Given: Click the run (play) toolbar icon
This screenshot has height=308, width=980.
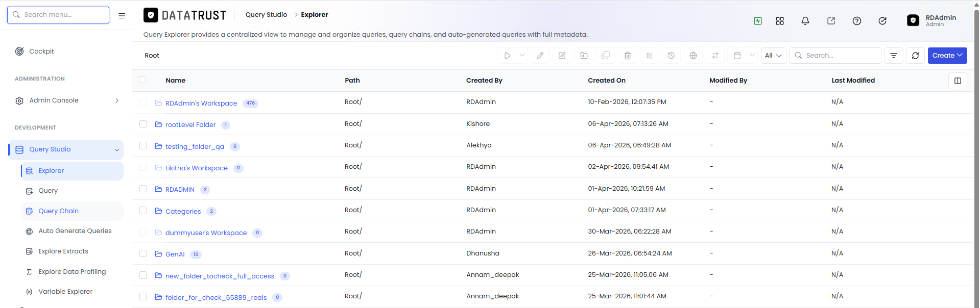Looking at the screenshot, I should tap(507, 56).
